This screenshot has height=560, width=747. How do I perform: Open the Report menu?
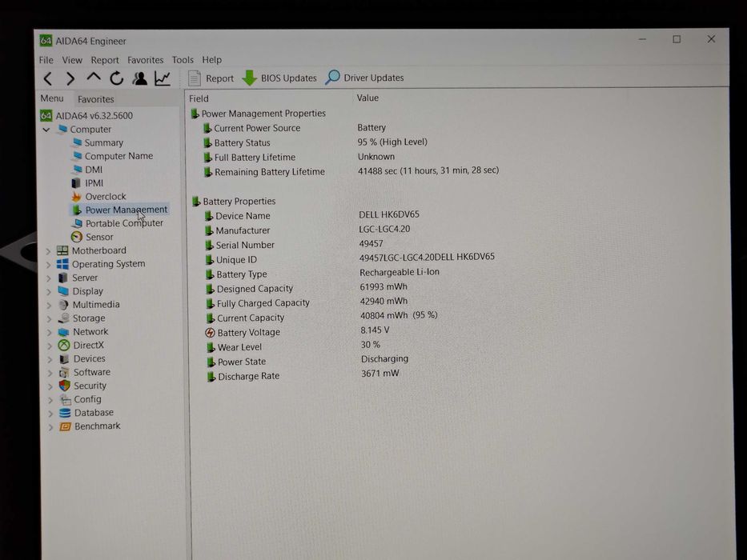tap(105, 60)
